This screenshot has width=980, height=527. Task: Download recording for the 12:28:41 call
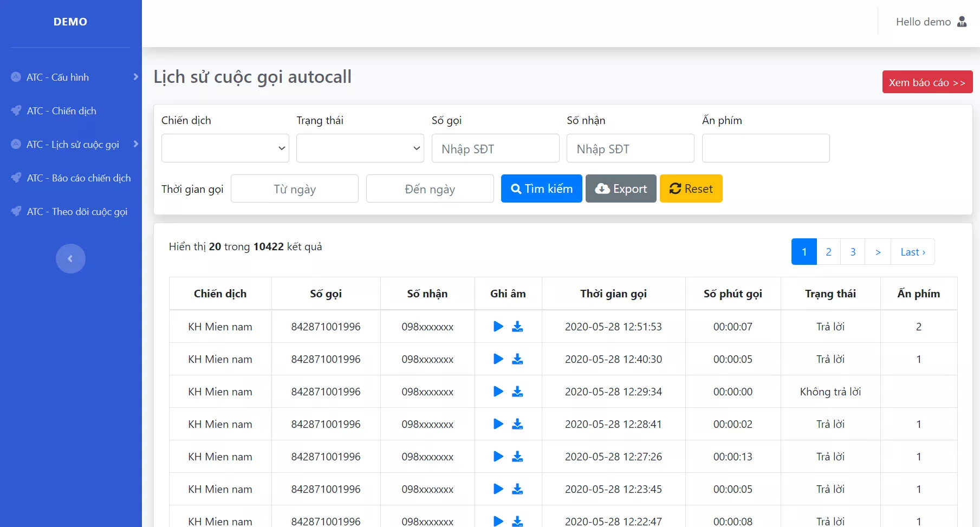point(517,424)
